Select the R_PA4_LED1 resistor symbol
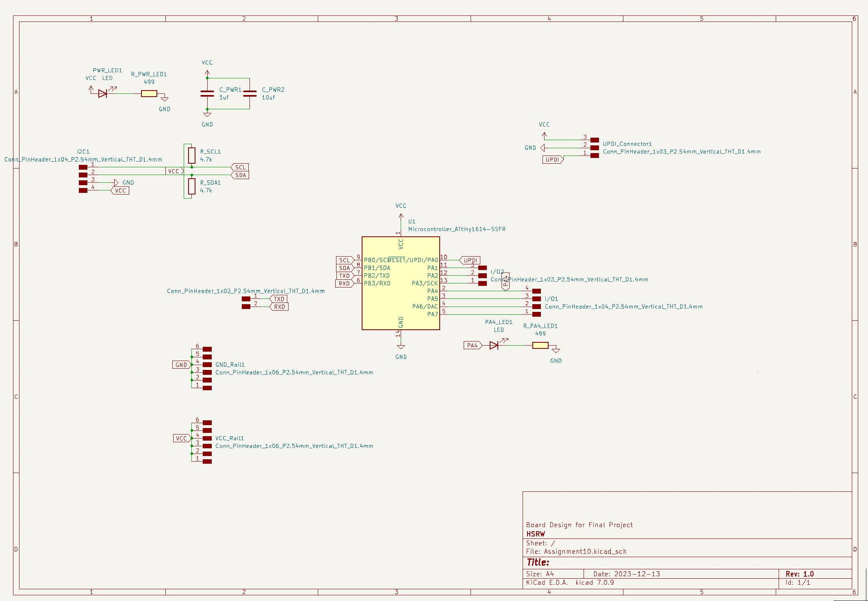 point(540,345)
